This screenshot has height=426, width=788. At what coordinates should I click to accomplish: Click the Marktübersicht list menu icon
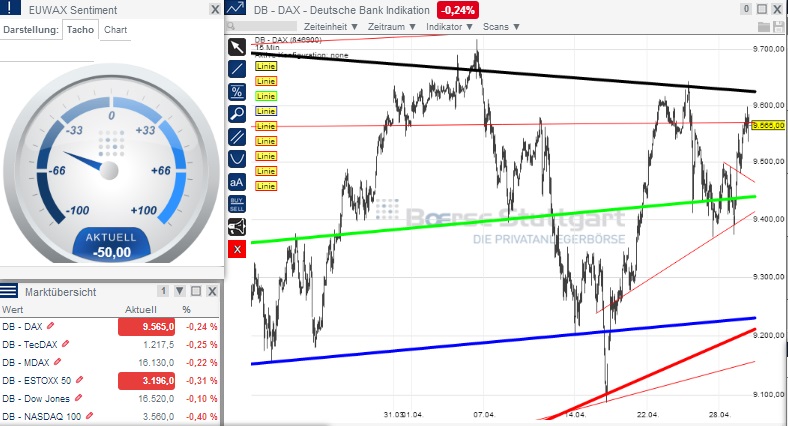point(9,290)
